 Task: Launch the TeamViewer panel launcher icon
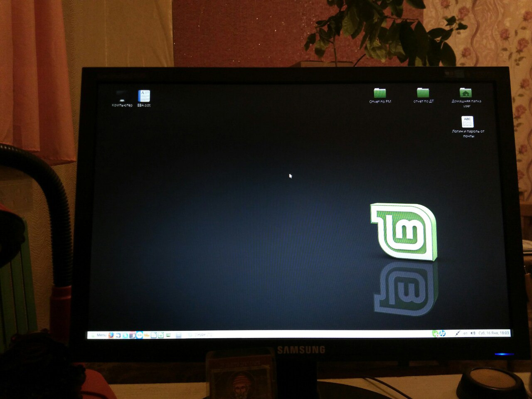[x=139, y=335]
